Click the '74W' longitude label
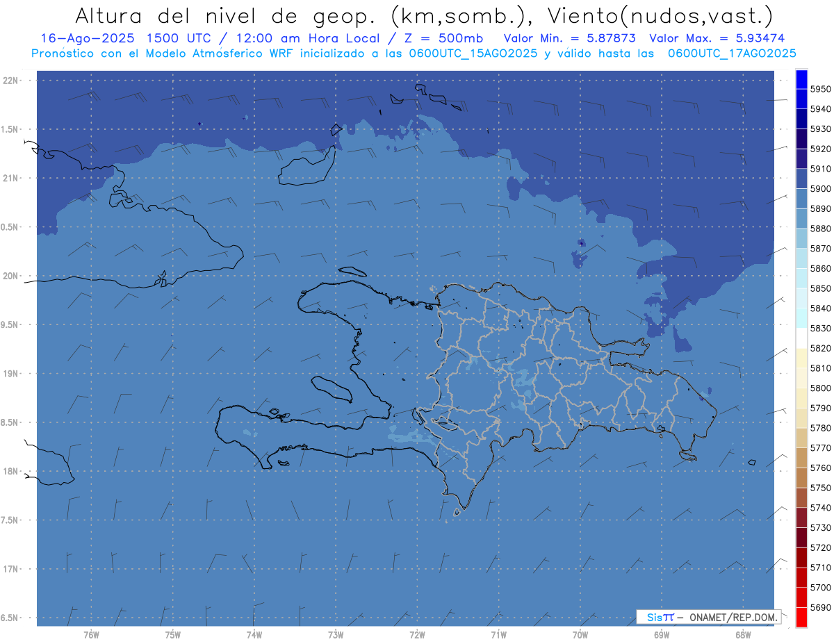The width and height of the screenshot is (834, 644). [254, 635]
